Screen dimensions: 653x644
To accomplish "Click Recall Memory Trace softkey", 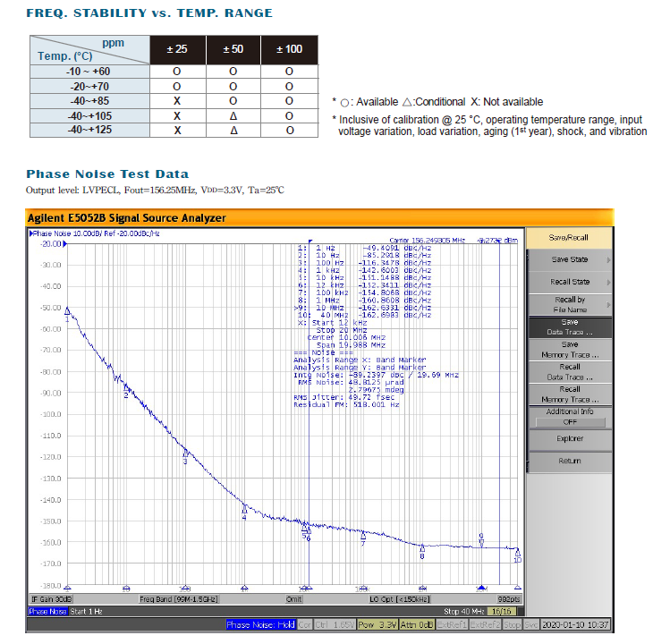I will (x=569, y=394).
